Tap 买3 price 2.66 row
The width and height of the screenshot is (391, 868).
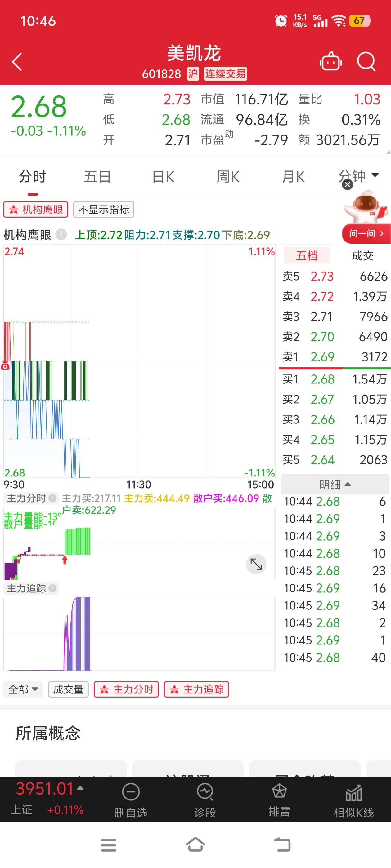point(335,419)
